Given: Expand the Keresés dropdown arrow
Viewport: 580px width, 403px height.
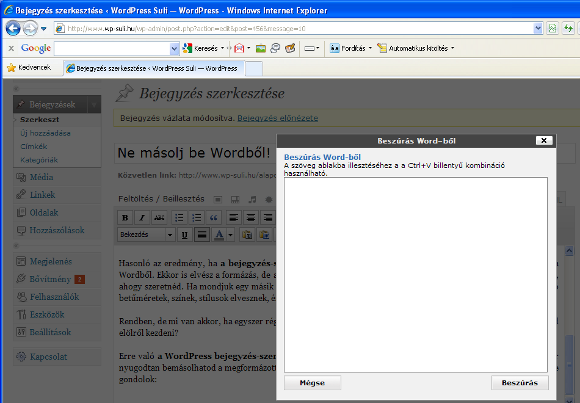Looking at the screenshot, I should click(x=222, y=48).
